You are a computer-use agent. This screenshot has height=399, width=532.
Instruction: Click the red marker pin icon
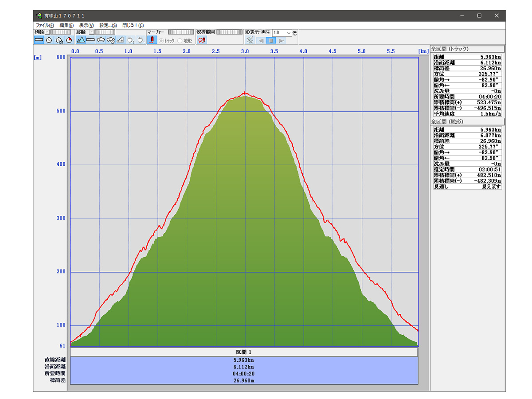coord(152,40)
